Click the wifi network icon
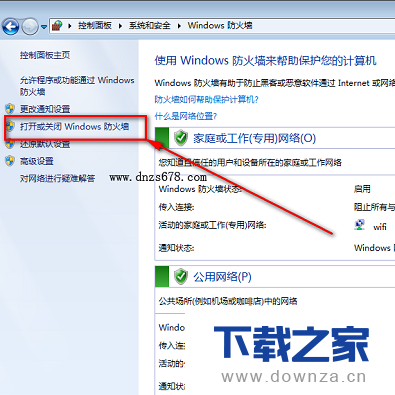This screenshot has width=395, height=395. click(359, 225)
